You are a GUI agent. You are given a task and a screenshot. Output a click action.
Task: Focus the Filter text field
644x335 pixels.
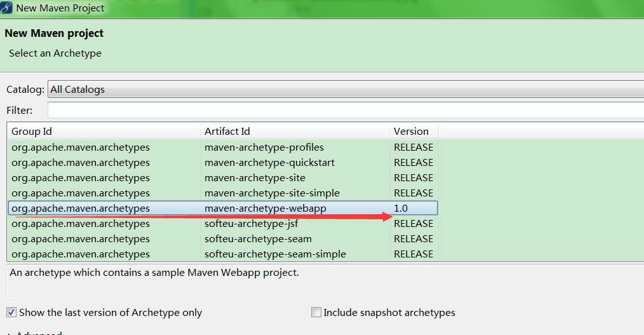tap(346, 110)
